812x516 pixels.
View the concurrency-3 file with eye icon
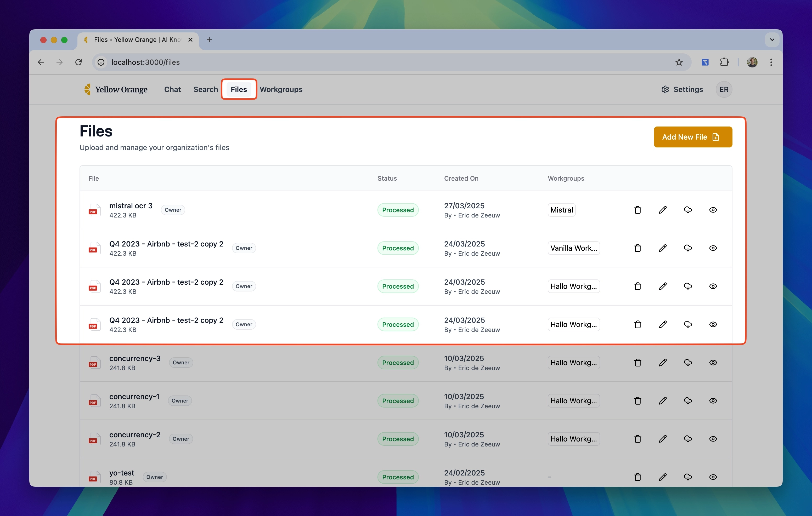[713, 363]
